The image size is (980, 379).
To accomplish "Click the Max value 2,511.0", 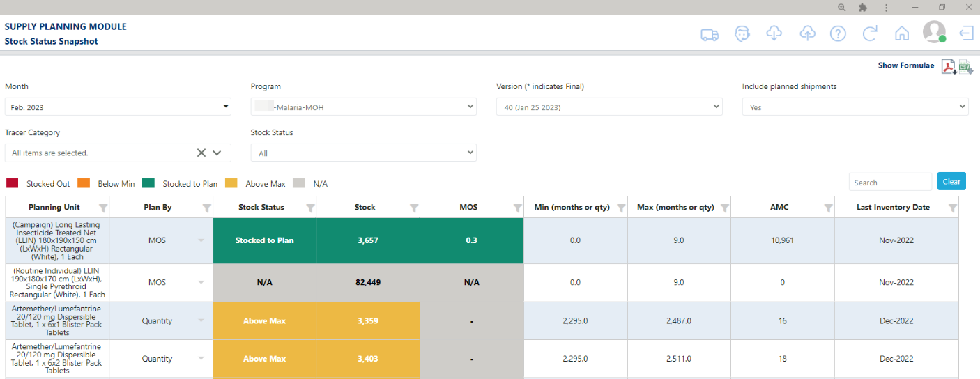I will point(678,358).
